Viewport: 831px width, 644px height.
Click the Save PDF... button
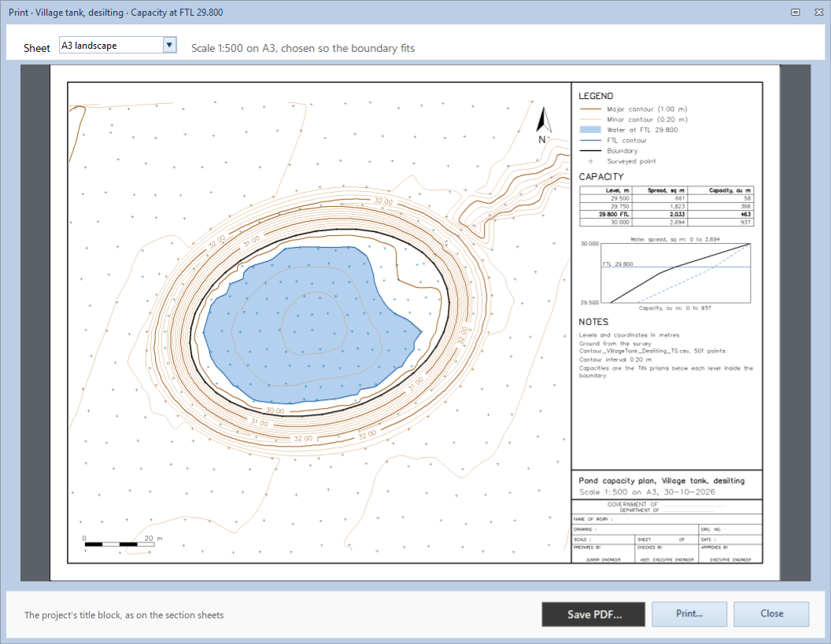[x=593, y=614]
